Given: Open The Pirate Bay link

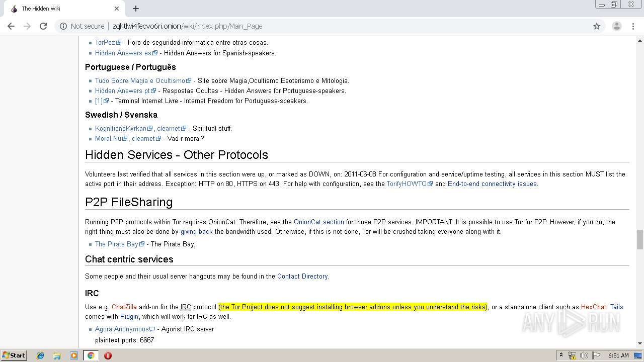Looking at the screenshot, I should tap(116, 244).
